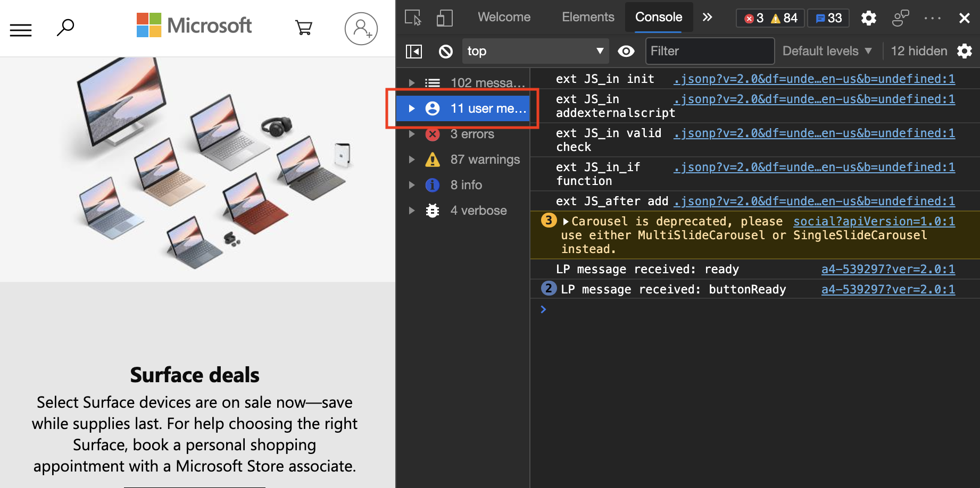The height and width of the screenshot is (488, 980).
Task: Click the 33 issues counter
Action: pyautogui.click(x=828, y=18)
